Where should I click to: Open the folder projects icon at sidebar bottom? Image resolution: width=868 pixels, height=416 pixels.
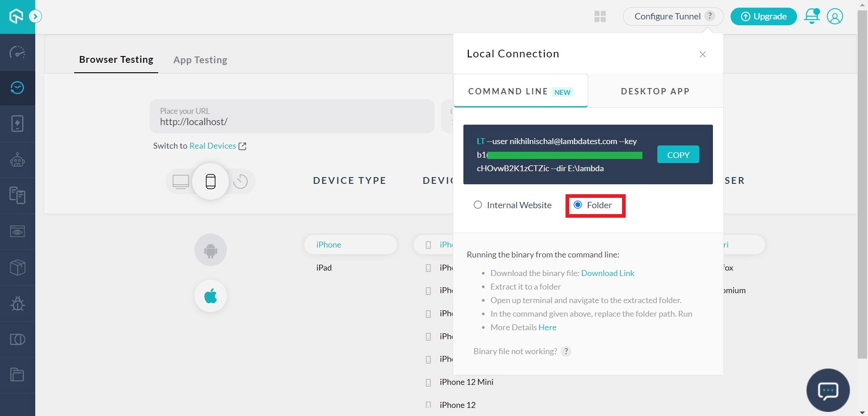point(17,375)
